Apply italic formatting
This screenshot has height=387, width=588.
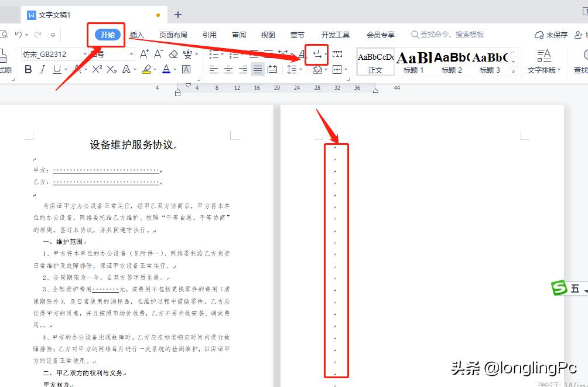click(43, 67)
